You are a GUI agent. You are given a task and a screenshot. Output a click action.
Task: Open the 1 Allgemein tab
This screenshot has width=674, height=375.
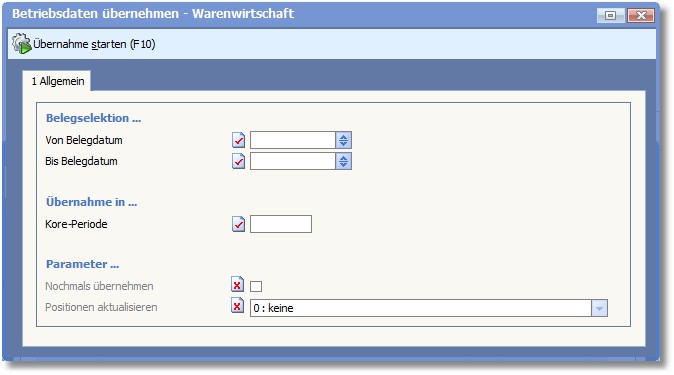coord(57,81)
